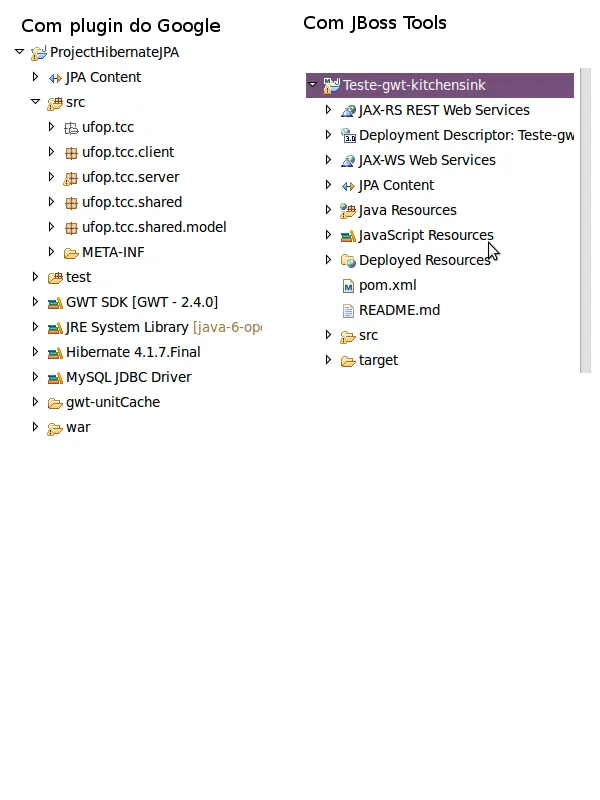
Task: Select the ProjectHibernateJPA project label
Action: tap(114, 53)
